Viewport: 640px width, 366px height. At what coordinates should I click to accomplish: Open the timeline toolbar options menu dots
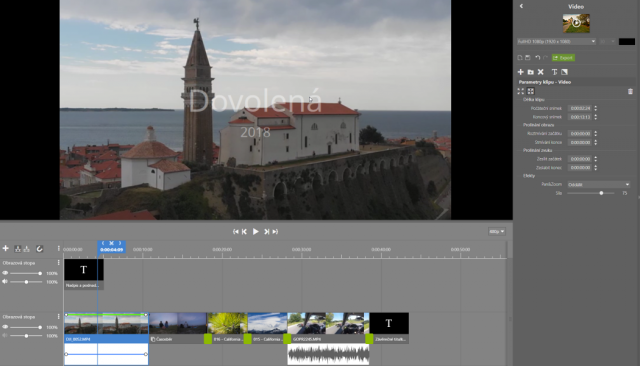point(58,248)
